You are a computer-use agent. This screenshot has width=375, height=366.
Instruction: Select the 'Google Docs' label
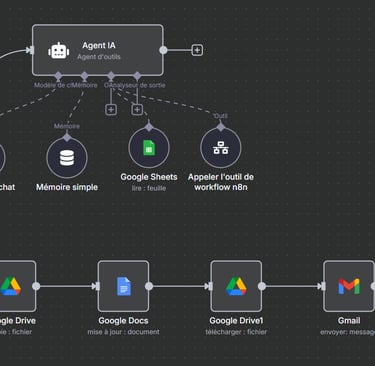tap(123, 321)
